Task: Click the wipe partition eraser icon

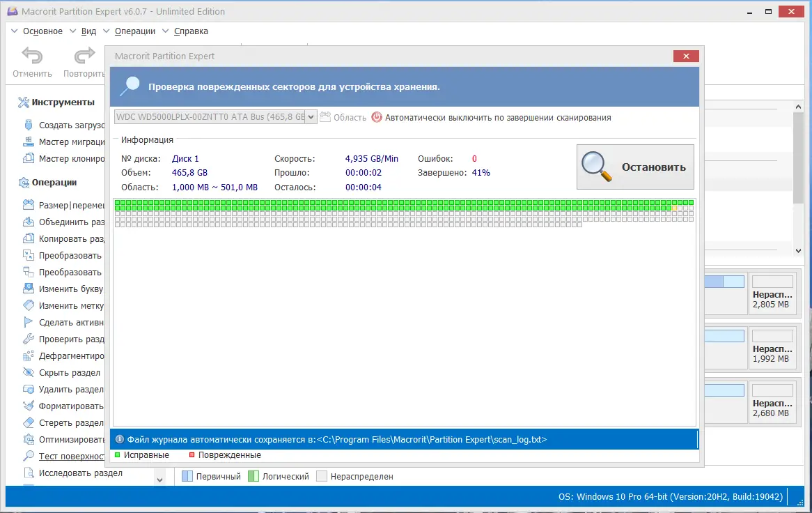Action: coord(29,422)
